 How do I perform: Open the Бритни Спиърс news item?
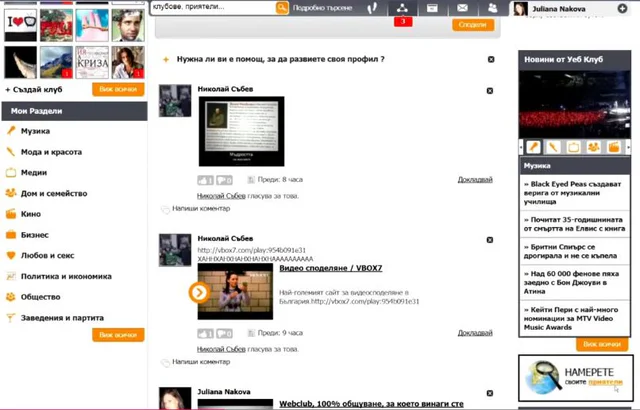pos(570,251)
